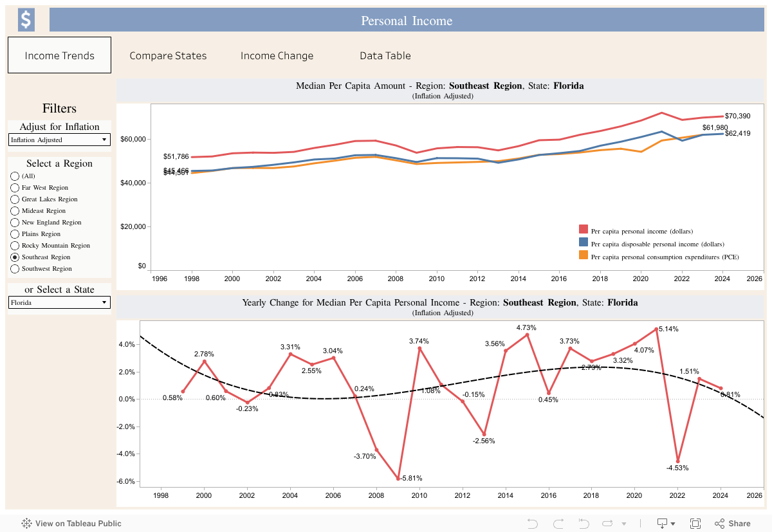Enter full screen mode
This screenshot has width=772, height=532.
(695, 523)
